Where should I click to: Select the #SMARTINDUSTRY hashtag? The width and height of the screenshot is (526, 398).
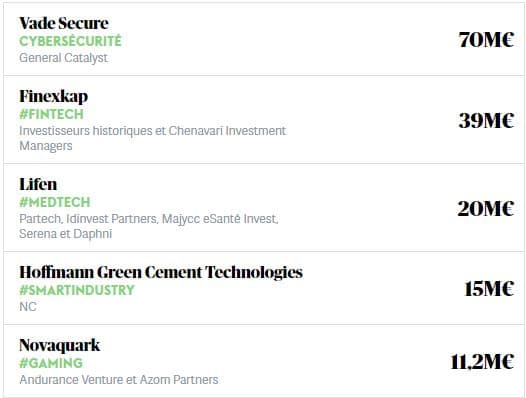(x=77, y=290)
